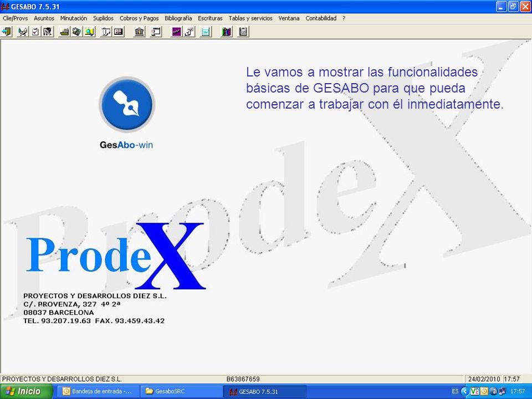Click the orange clock tray icon

point(483,391)
